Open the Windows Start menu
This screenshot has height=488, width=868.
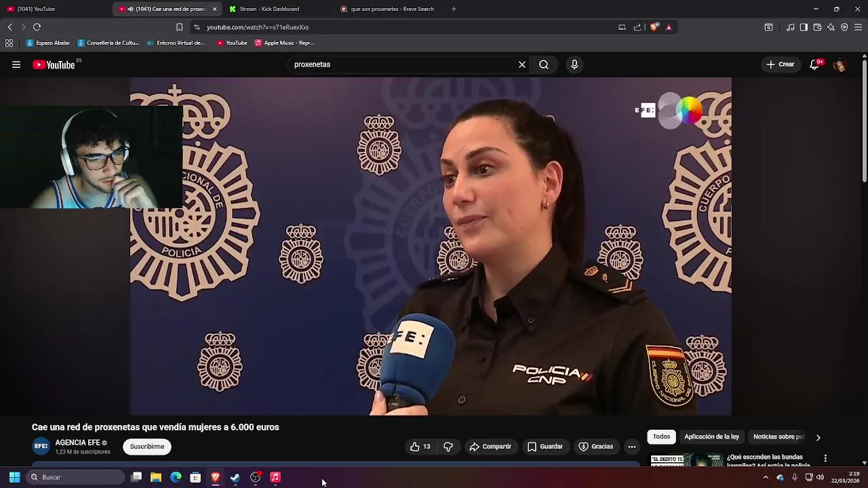(14, 477)
